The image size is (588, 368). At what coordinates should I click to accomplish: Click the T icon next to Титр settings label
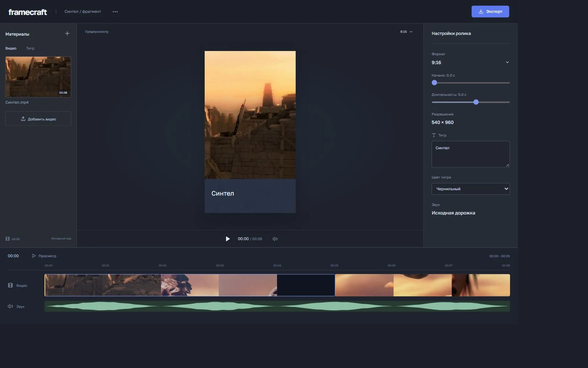coord(434,135)
